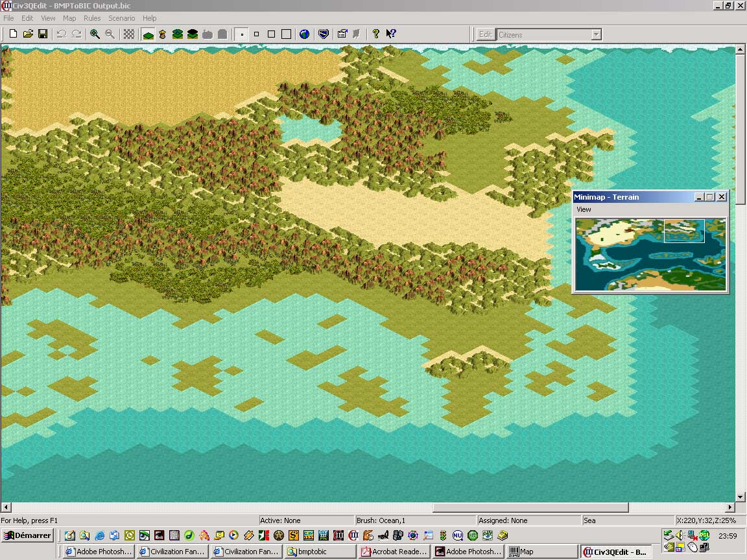Click the Brush: Ocean,1 status text
The image size is (747, 560).
click(x=381, y=520)
